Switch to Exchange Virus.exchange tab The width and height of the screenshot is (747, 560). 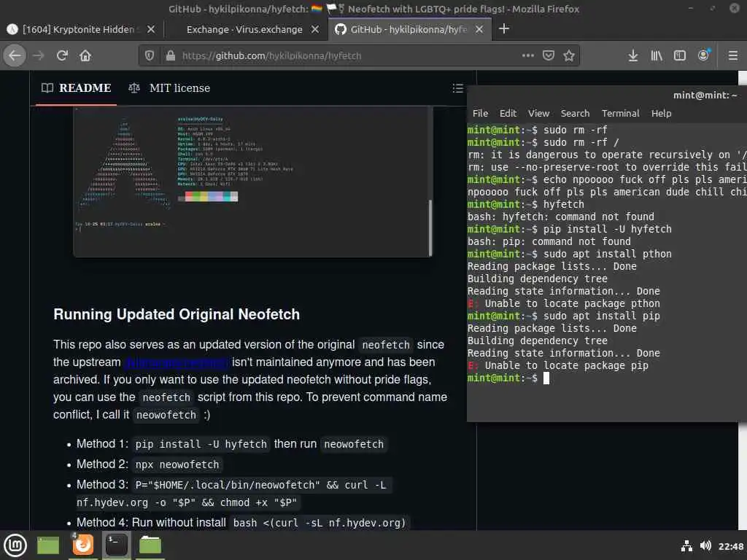click(244, 29)
